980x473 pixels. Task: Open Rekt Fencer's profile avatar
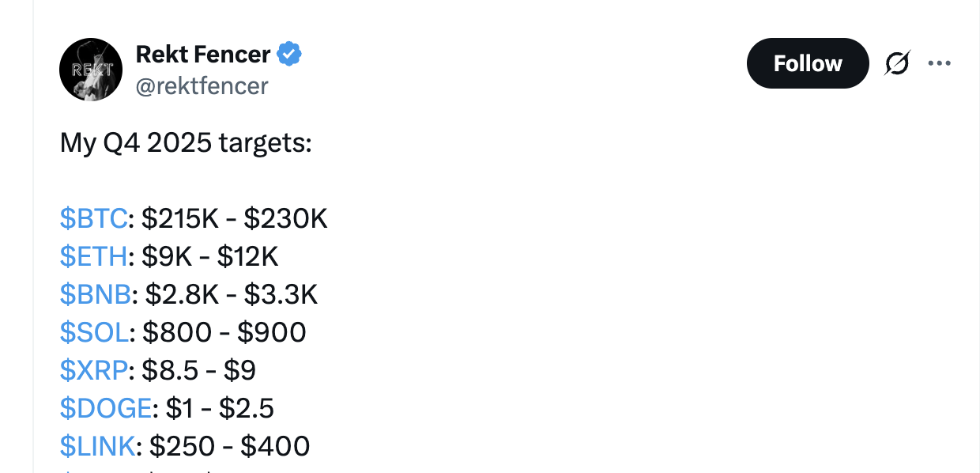coord(91,70)
